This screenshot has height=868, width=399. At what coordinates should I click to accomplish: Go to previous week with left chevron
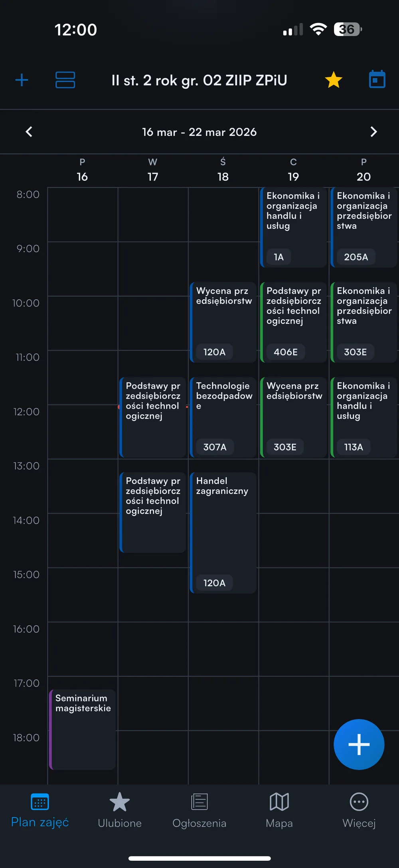pos(29,132)
